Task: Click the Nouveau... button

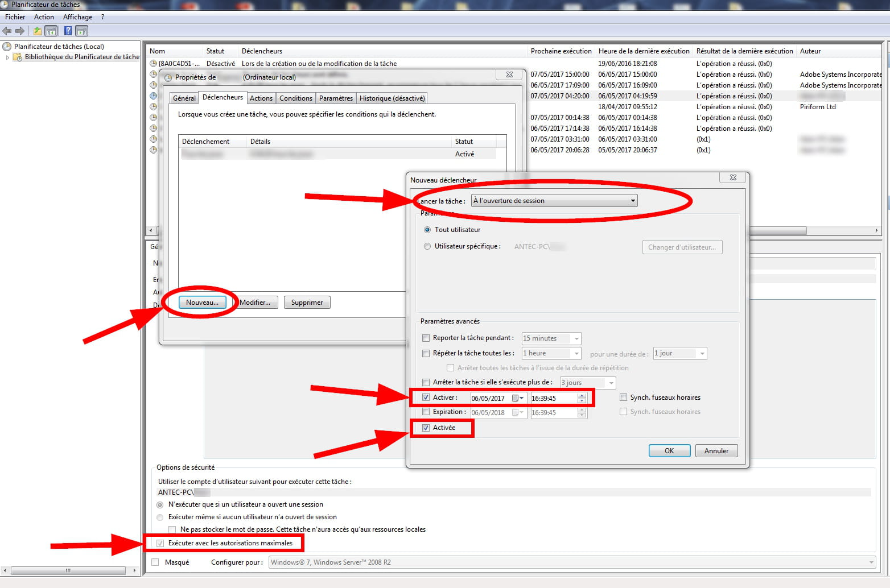Action: (202, 303)
